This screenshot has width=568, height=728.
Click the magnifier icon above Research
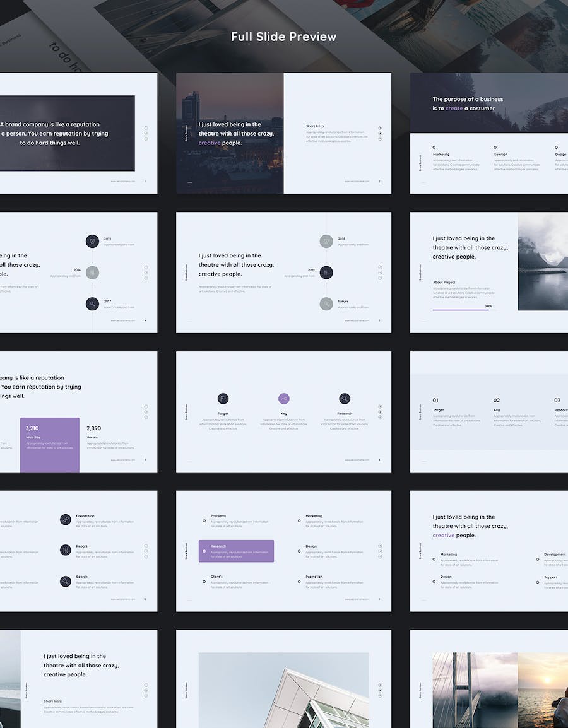[345, 399]
